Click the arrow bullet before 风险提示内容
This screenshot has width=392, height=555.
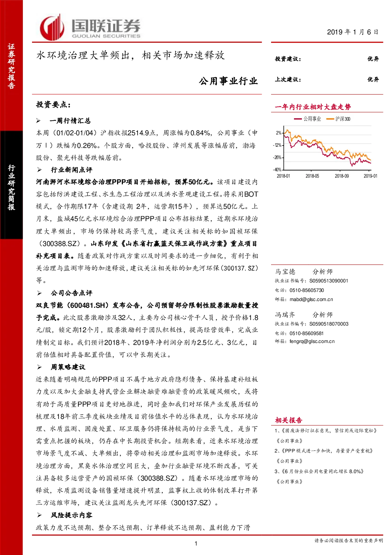[39, 515]
